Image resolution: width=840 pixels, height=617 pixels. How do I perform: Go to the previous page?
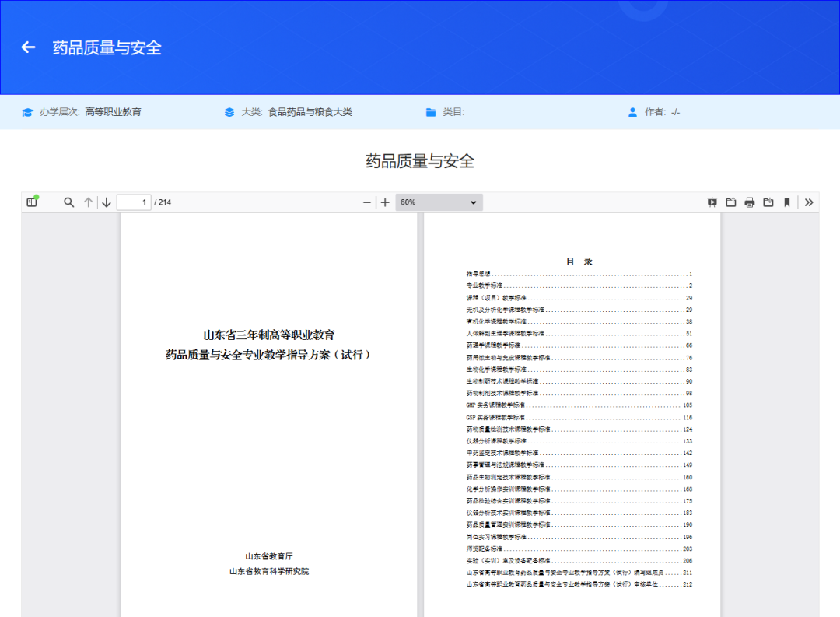click(88, 202)
